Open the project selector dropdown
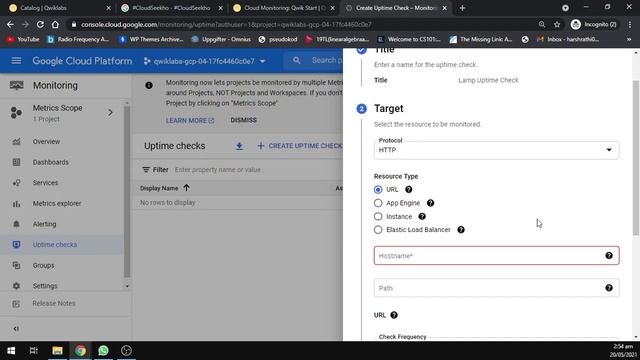This screenshot has height=360, width=640. point(204,61)
